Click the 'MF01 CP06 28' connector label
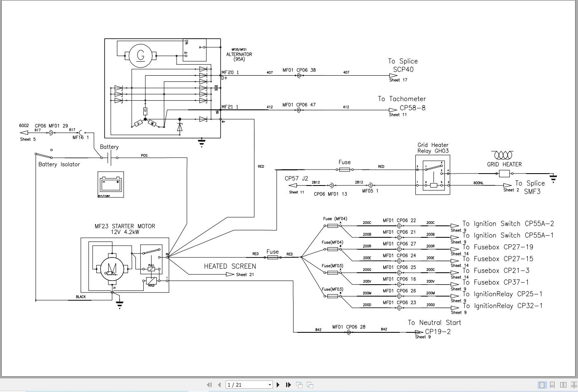 [x=349, y=327]
